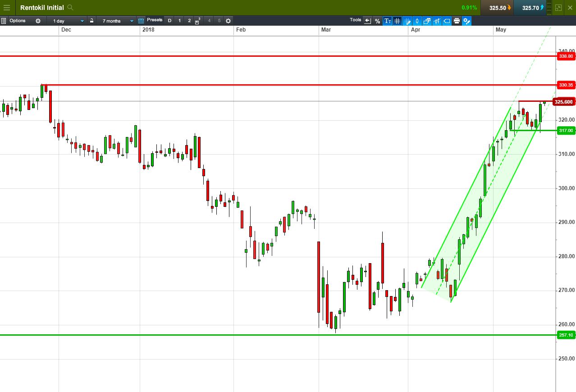576x392 pixels.
Task: Click the Apr date axis label
Action: 416,30
